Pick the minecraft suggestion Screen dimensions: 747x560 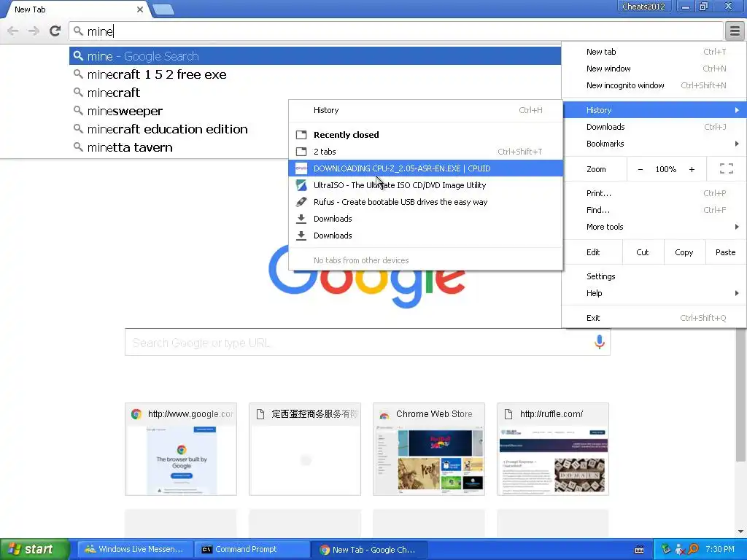coord(315,93)
